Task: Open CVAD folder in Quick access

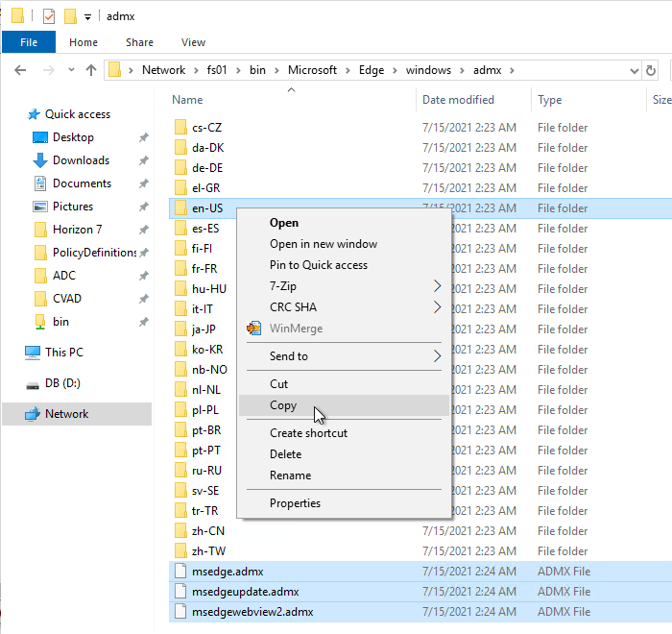Action: click(x=67, y=299)
